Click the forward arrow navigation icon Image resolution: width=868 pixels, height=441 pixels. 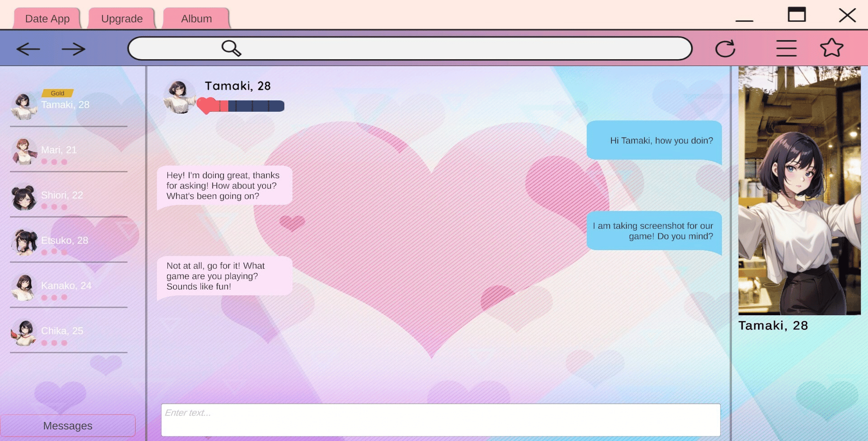pos(73,49)
